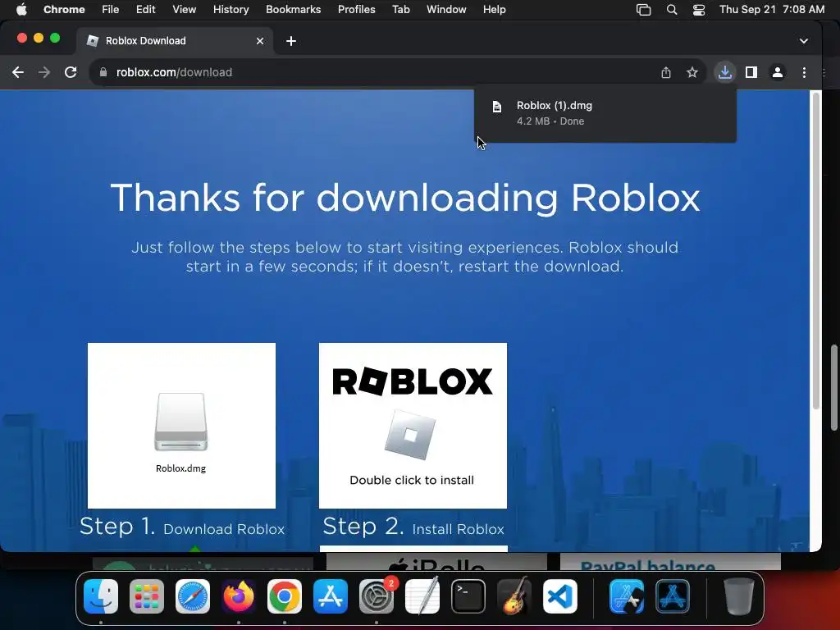The image size is (840, 630).
Task: Open the Window menu
Action: pos(446,9)
